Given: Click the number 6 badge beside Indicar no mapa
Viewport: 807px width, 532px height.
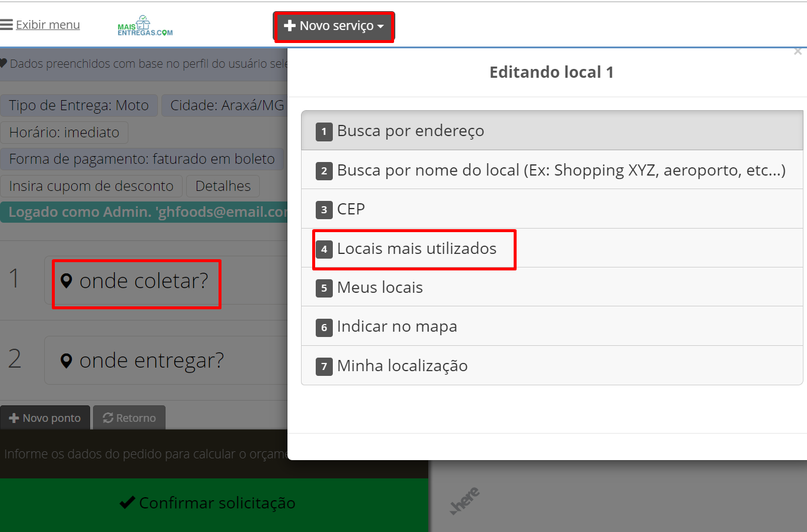Looking at the screenshot, I should [324, 327].
